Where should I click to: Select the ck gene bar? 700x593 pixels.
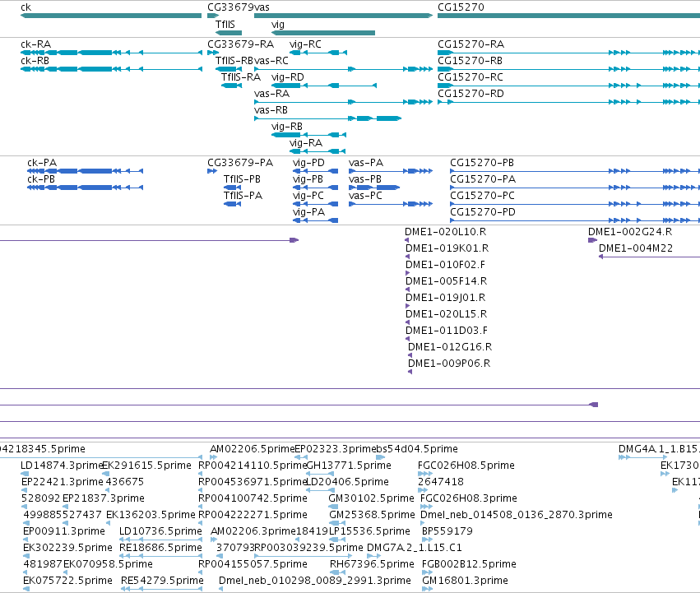111,16
